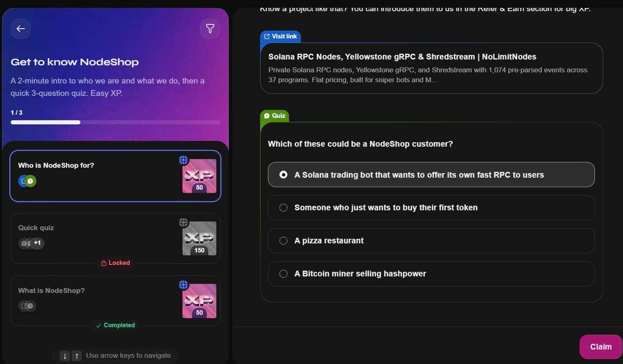Choose A Bitcoin miner selling hashpower
The height and width of the screenshot is (364, 623).
pos(431,274)
